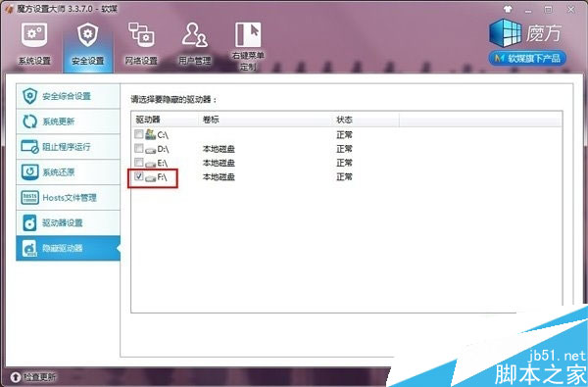Screen dimensions: 588x387
Task: Click the 正常 status of F:\
Action: click(344, 176)
